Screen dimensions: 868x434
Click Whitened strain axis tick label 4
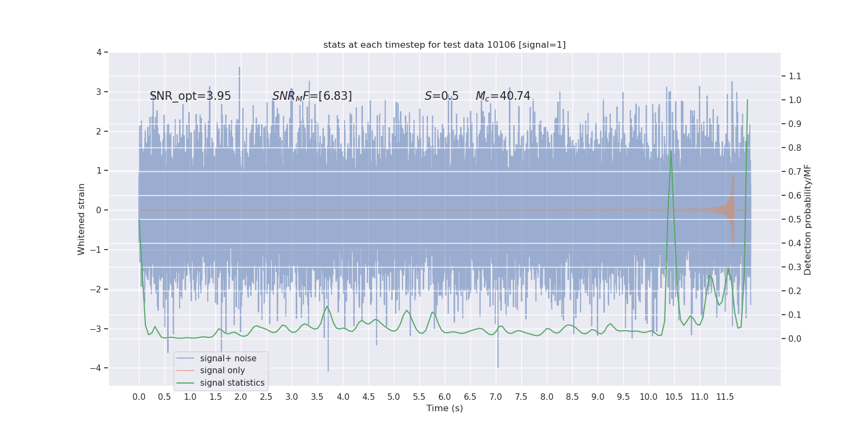pyautogui.click(x=99, y=52)
